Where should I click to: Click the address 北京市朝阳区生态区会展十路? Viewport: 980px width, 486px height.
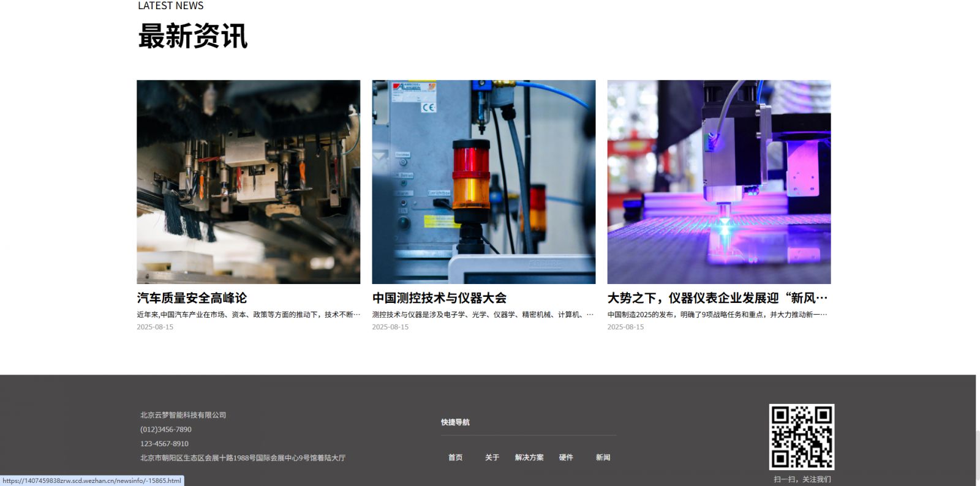[243, 458]
